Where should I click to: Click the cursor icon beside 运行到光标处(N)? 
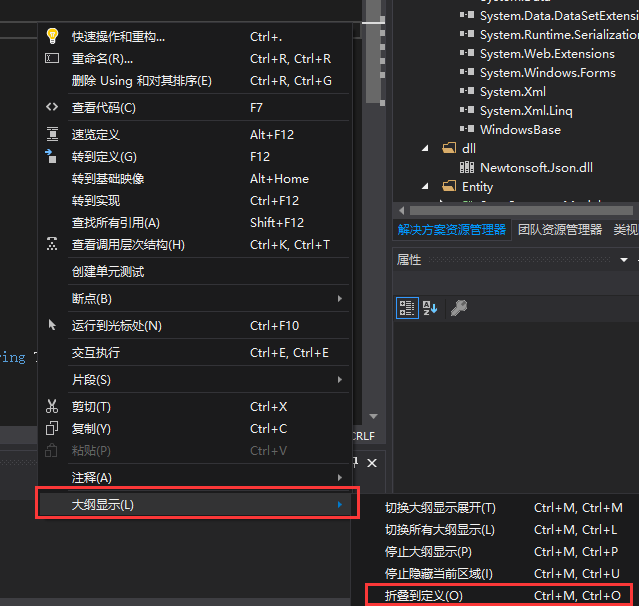pyautogui.click(x=52, y=325)
